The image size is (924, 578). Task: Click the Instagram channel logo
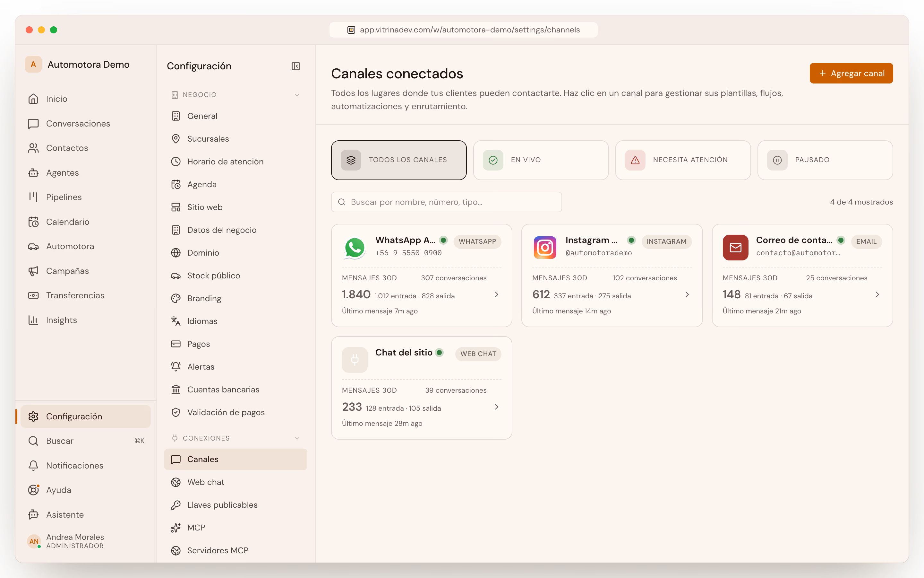point(545,247)
